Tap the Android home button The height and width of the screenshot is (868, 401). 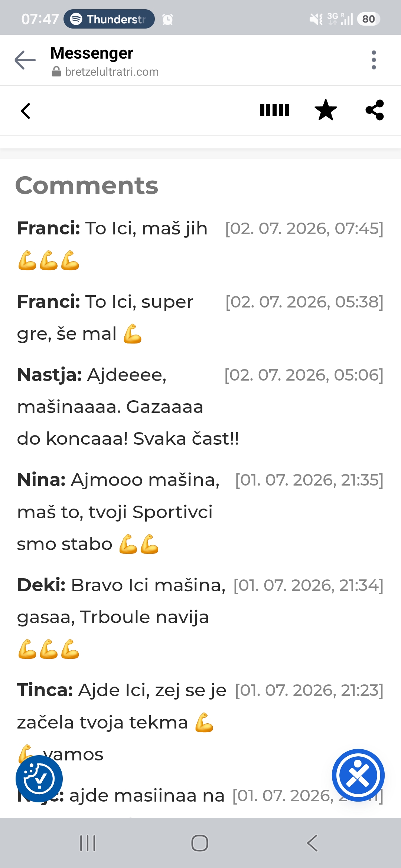point(200,843)
